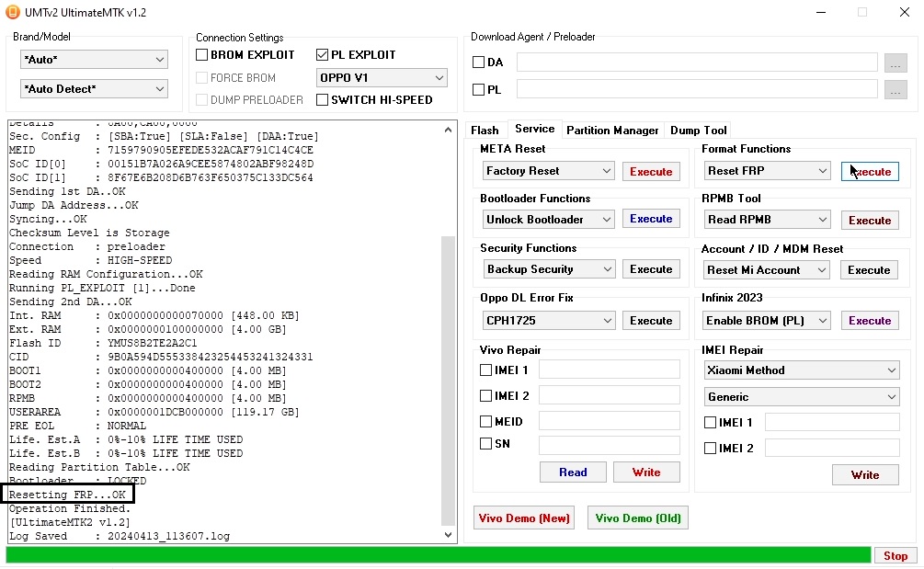
Task: Enable the BROM EXPLOIT checkbox
Action: [201, 55]
